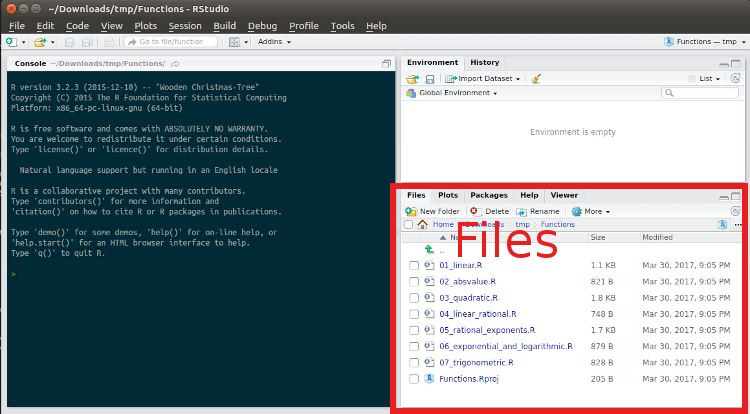Open the Session menu
The image size is (750, 414).
(185, 25)
